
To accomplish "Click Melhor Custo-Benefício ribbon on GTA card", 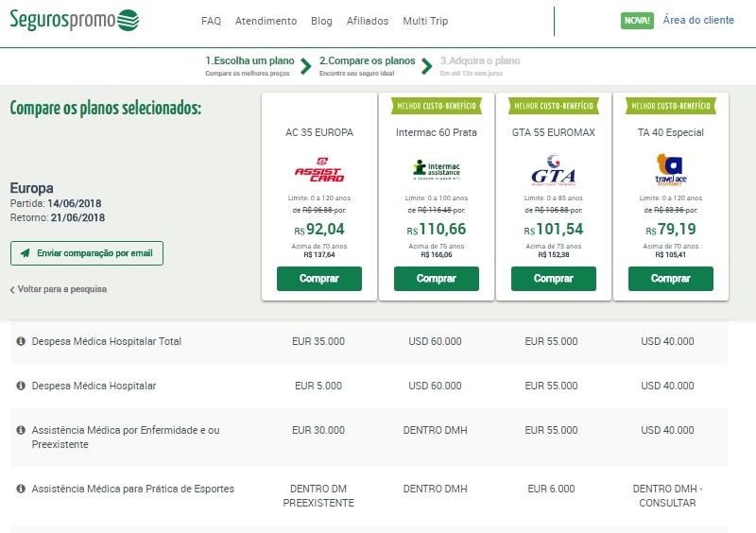I will pyautogui.click(x=554, y=106).
